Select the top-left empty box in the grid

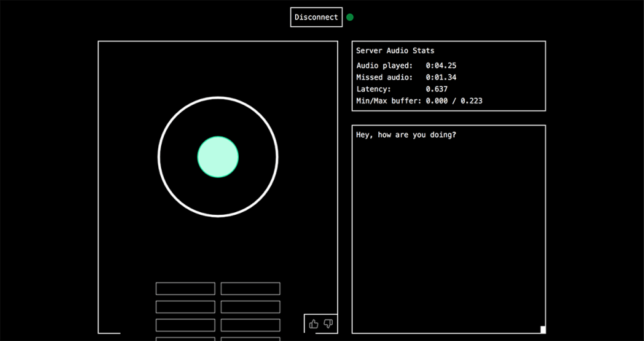[185, 289]
